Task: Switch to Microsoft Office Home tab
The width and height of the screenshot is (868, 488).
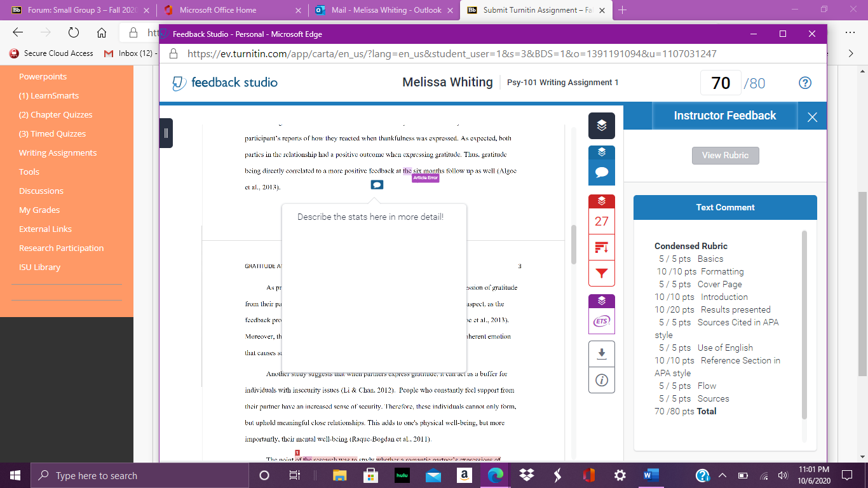Action: pos(233,10)
